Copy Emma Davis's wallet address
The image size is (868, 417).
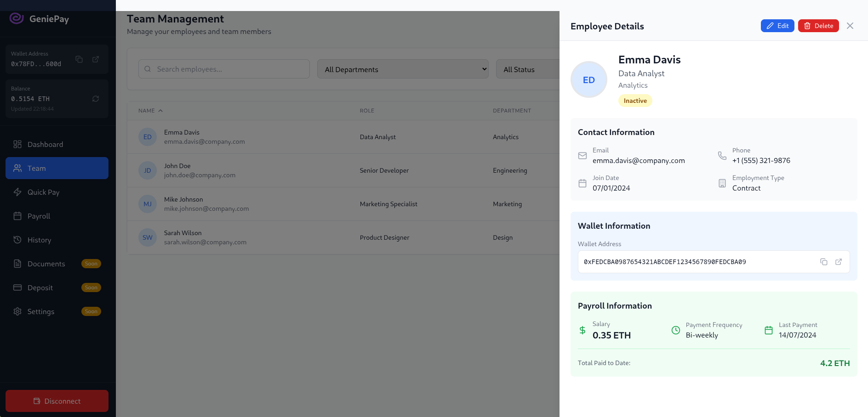(823, 262)
